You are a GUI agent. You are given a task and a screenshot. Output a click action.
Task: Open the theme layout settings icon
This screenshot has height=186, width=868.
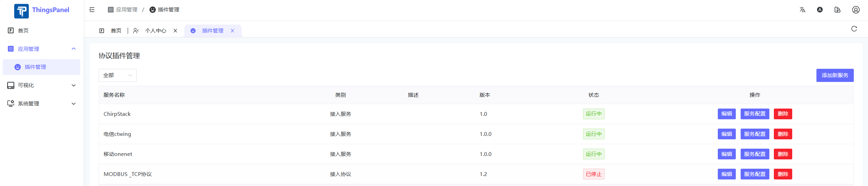pos(838,10)
